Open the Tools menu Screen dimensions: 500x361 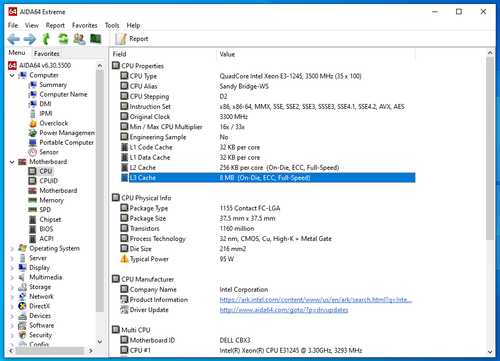point(112,25)
